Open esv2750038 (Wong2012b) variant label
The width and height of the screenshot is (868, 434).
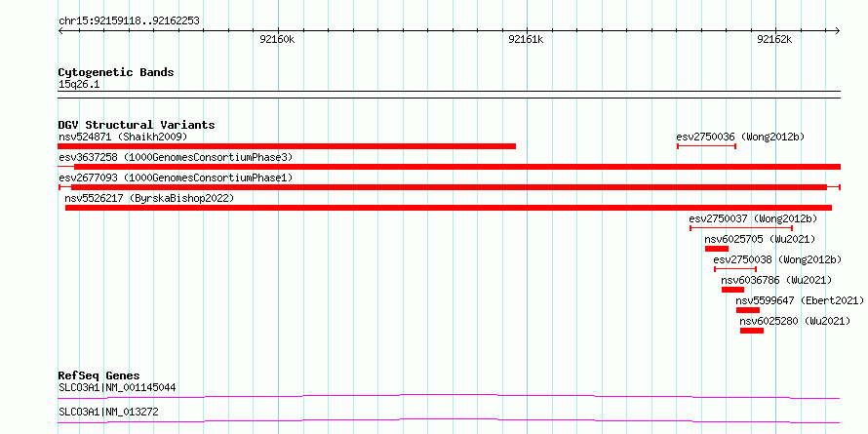pos(777,259)
